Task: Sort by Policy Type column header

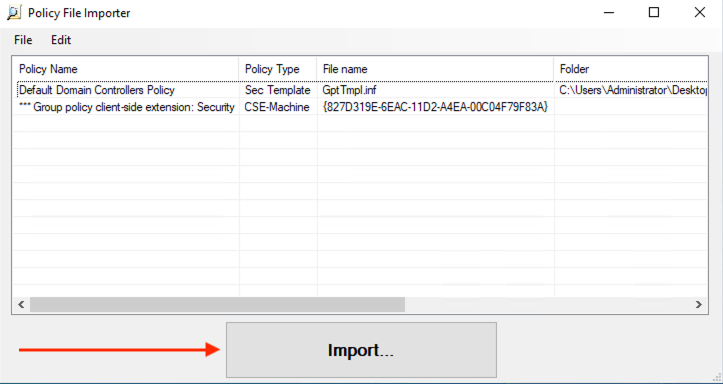Action: (x=278, y=69)
